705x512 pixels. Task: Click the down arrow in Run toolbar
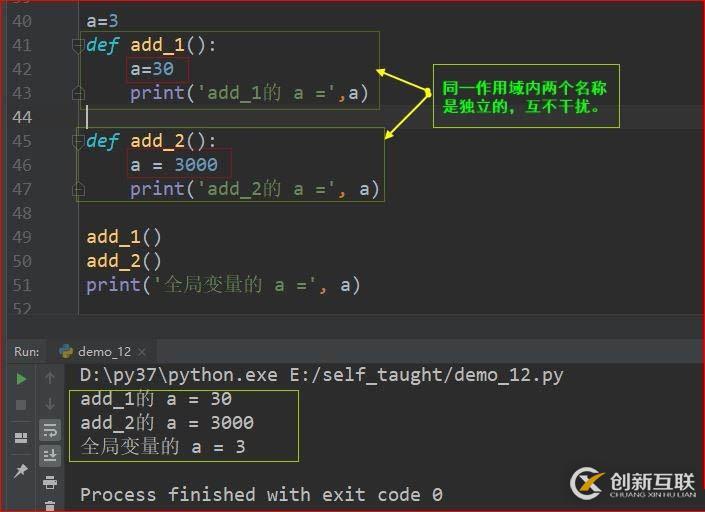coord(50,404)
